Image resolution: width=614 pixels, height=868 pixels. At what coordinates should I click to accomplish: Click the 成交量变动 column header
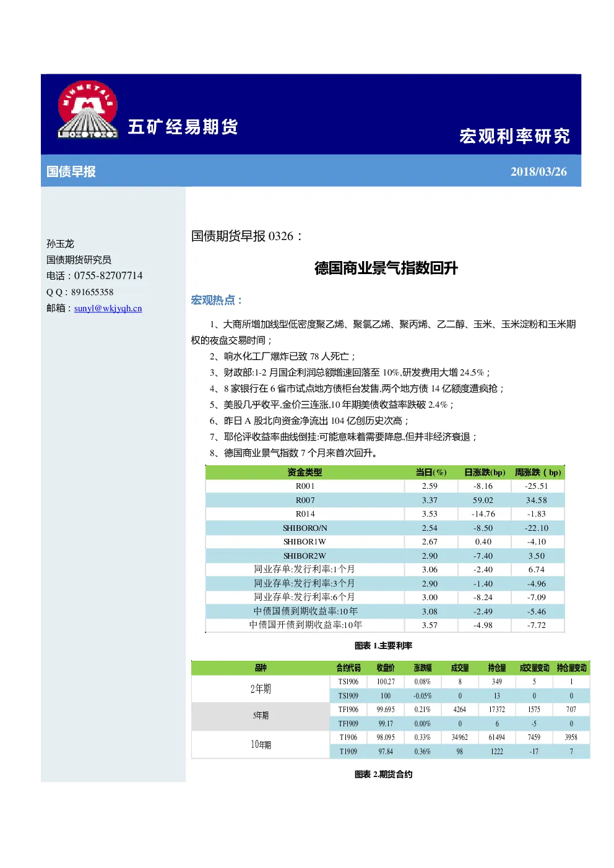(x=534, y=668)
